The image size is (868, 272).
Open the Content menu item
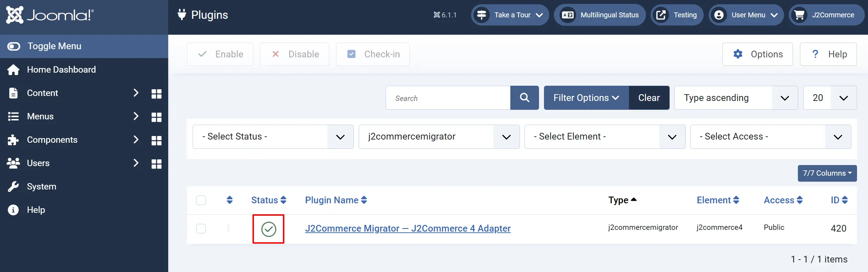pos(42,93)
